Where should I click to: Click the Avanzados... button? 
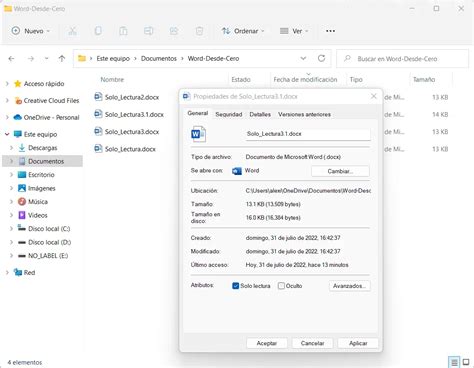pyautogui.click(x=349, y=286)
